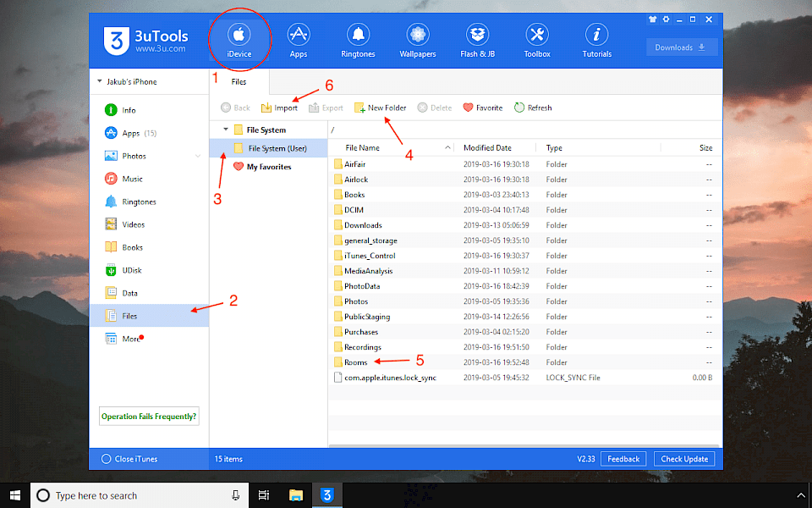Viewport: 812px width, 508px height.
Task: Click Operation Fails Frequently? link
Action: pos(149,417)
